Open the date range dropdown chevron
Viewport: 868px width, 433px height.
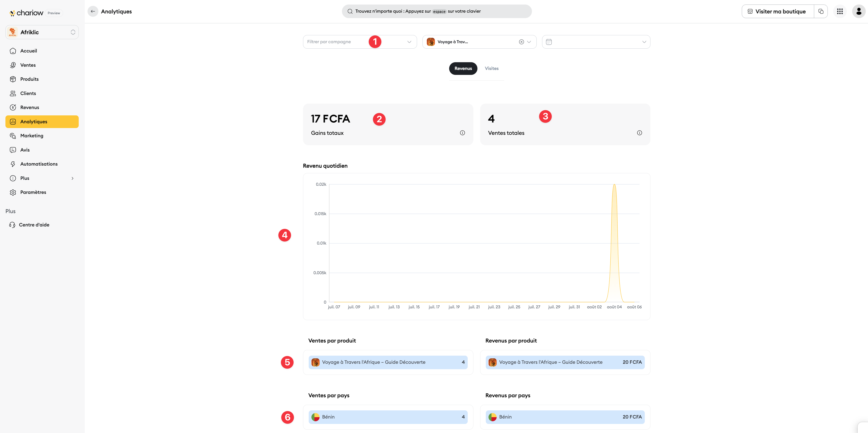click(x=644, y=42)
